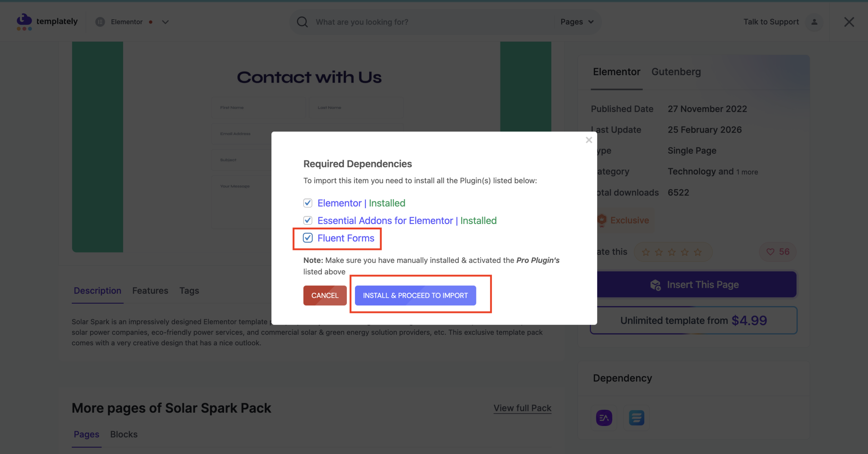This screenshot has height=454, width=868.
Task: Rate this template five stars
Action: click(698, 252)
